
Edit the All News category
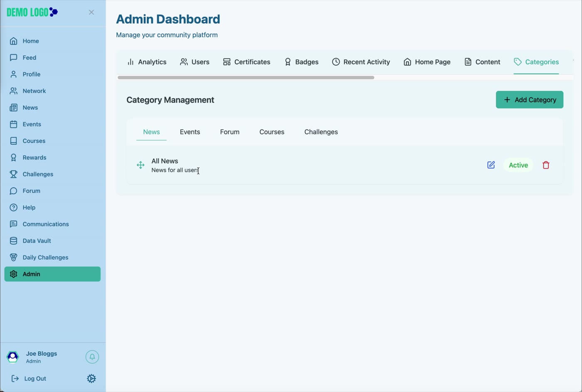point(491,165)
